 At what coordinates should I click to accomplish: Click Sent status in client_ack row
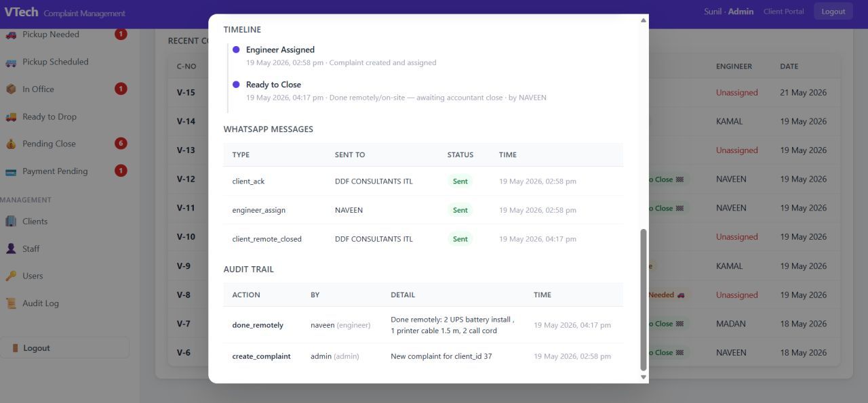tap(460, 182)
